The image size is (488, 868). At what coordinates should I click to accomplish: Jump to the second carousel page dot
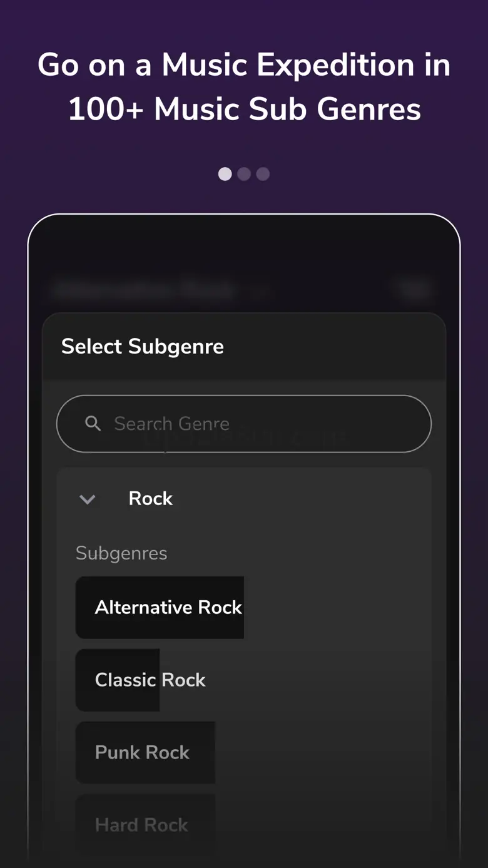point(244,174)
